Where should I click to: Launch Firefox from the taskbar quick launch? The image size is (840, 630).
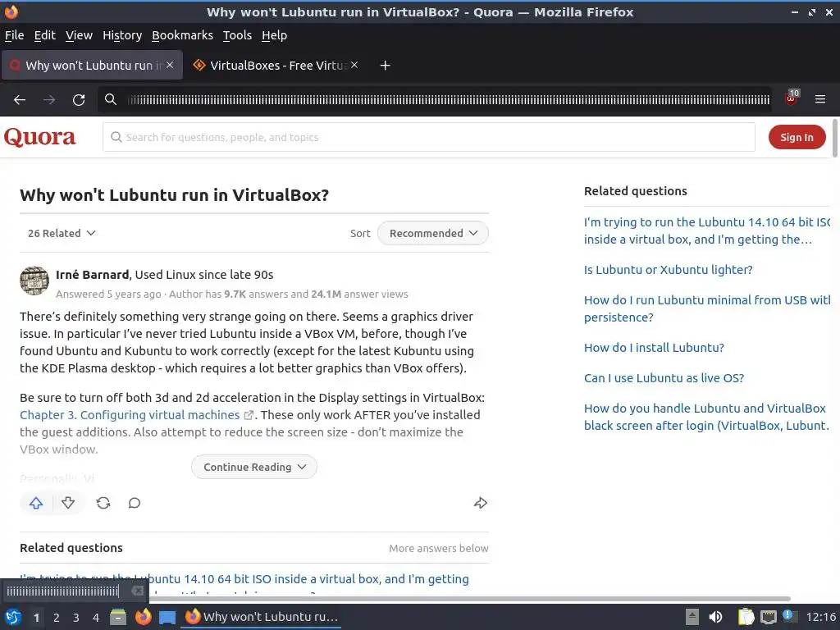coord(143,617)
